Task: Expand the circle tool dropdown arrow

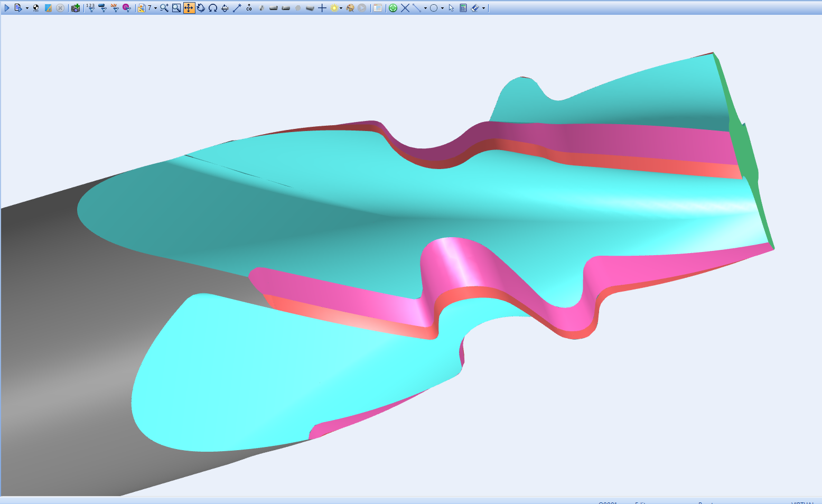Action: [442, 8]
